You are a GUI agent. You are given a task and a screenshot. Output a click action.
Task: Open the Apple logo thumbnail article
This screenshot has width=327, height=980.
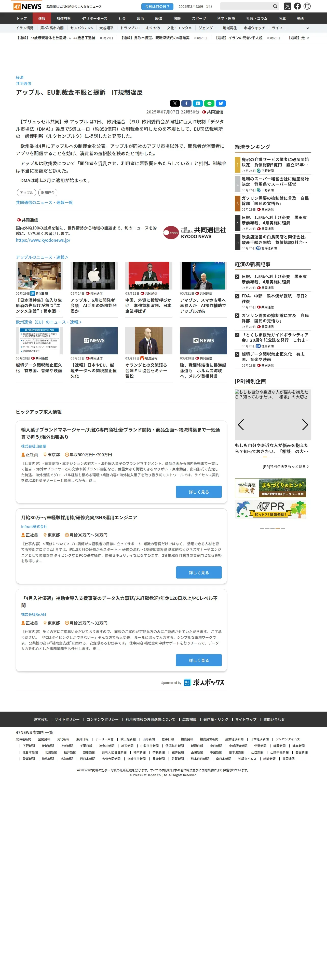point(94,276)
